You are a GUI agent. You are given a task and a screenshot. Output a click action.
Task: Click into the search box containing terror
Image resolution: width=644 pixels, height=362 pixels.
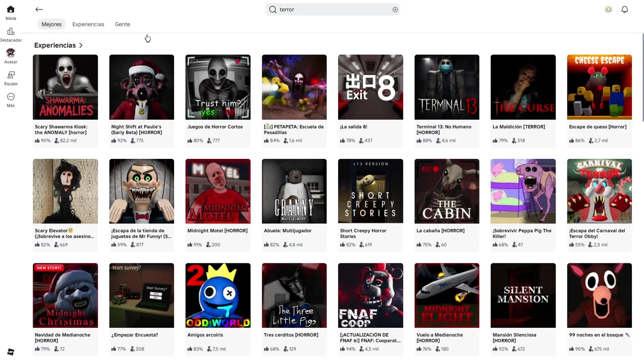coord(333,10)
